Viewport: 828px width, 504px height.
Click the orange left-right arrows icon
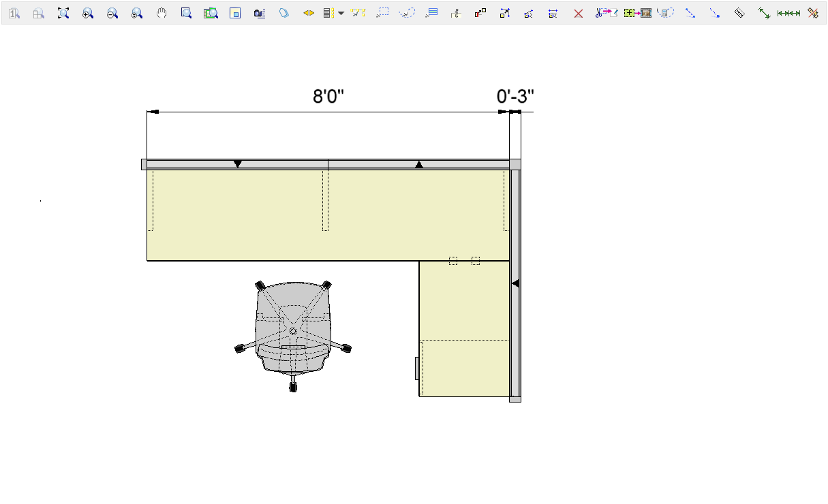click(309, 13)
